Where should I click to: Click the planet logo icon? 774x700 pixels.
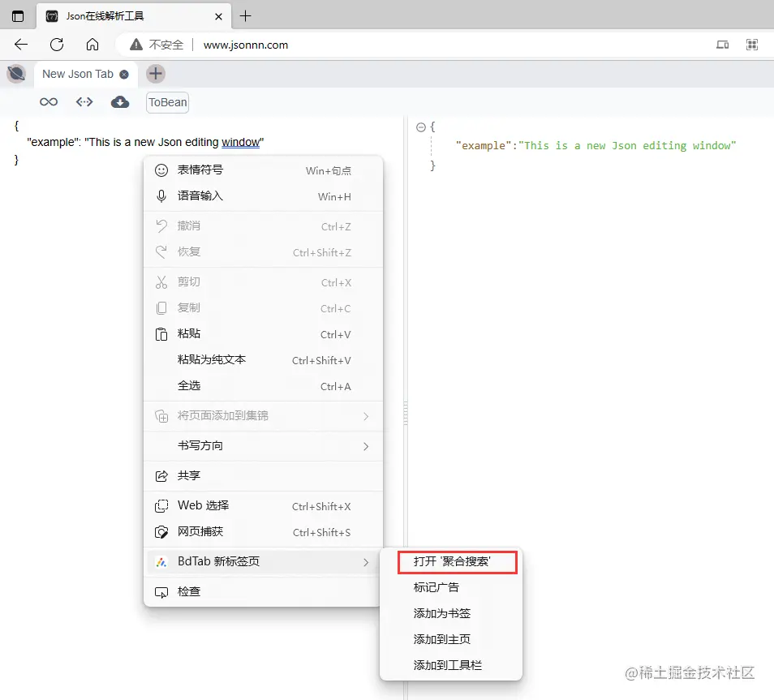tap(16, 74)
